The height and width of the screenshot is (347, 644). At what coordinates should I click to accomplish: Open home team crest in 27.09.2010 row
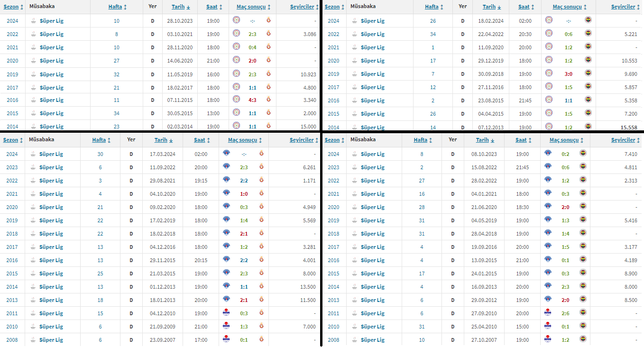click(x=548, y=312)
